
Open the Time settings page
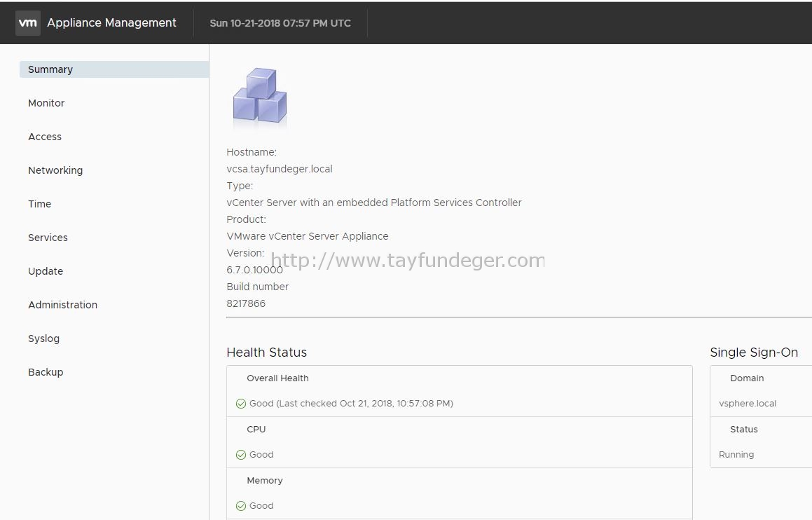click(39, 204)
